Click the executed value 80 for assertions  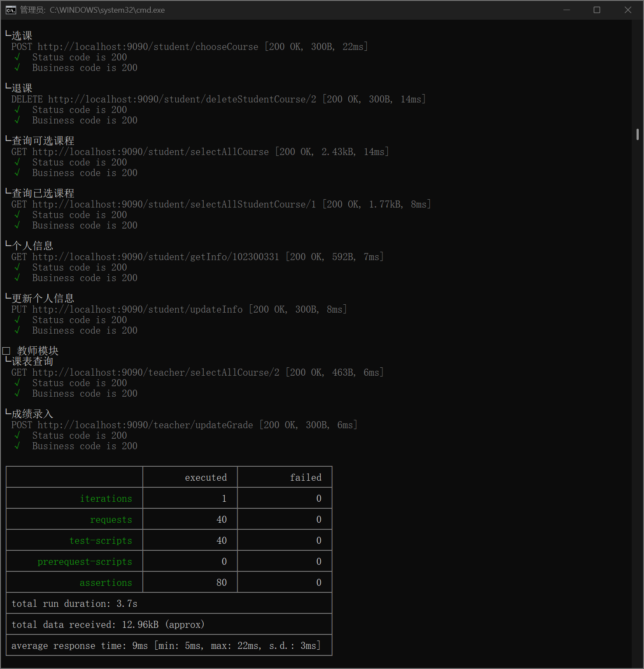pyautogui.click(x=222, y=582)
